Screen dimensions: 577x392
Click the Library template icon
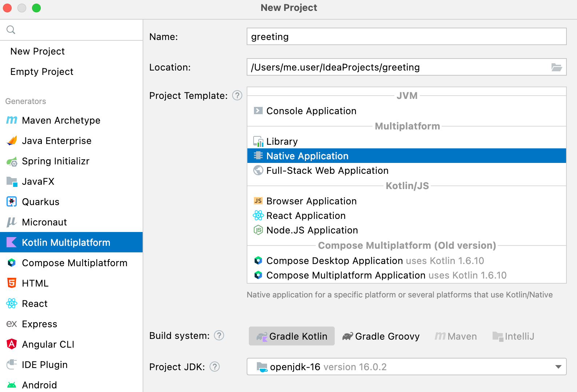258,141
